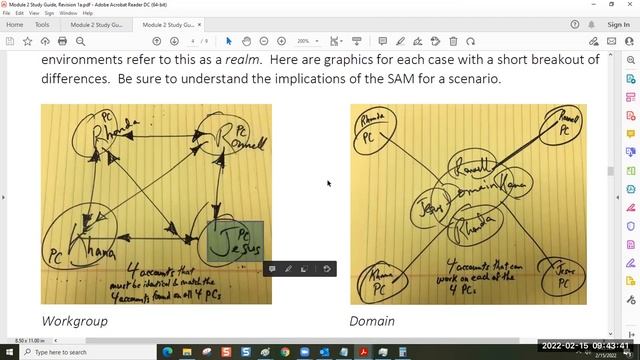Star this file as a favorite
640x360 pixels.
[27, 41]
